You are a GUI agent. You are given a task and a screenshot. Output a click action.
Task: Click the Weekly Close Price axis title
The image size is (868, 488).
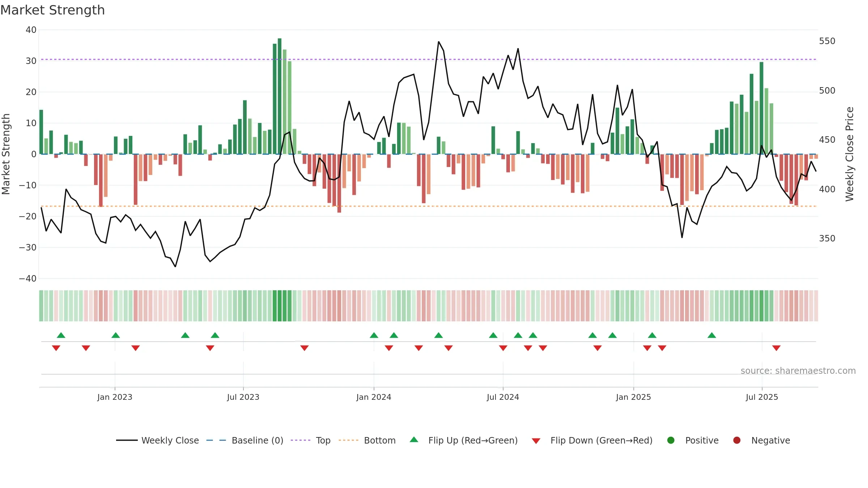[x=850, y=154]
